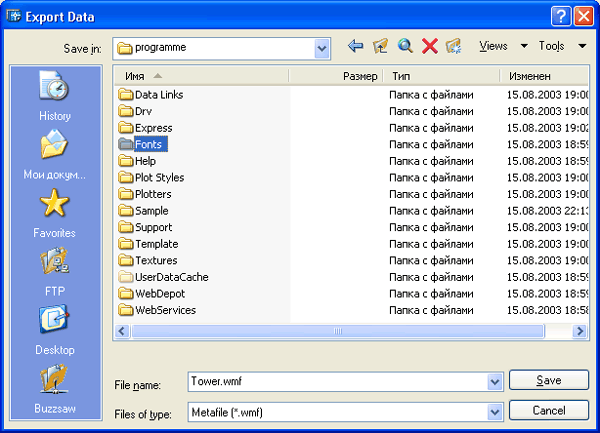Open the Views menu

click(498, 46)
